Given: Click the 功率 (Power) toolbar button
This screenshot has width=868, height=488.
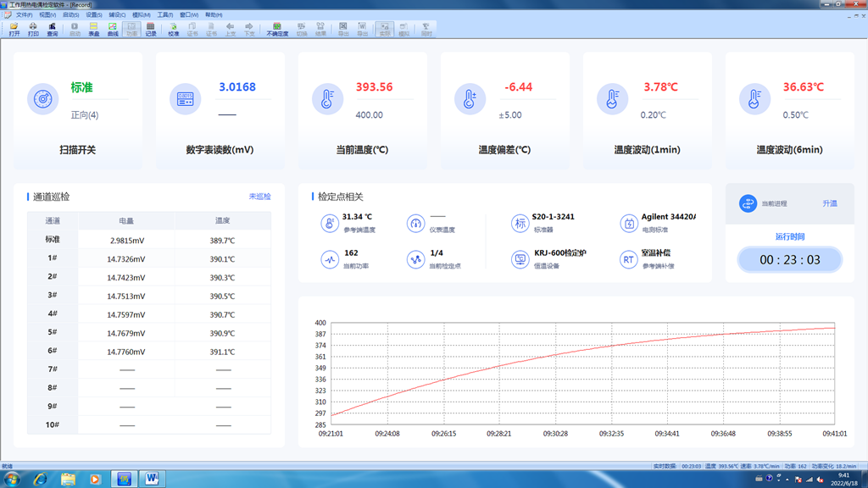Looking at the screenshot, I should click(x=131, y=30).
